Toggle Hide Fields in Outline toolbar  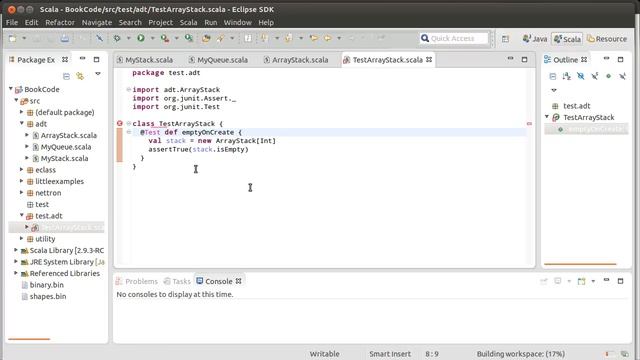(580, 76)
